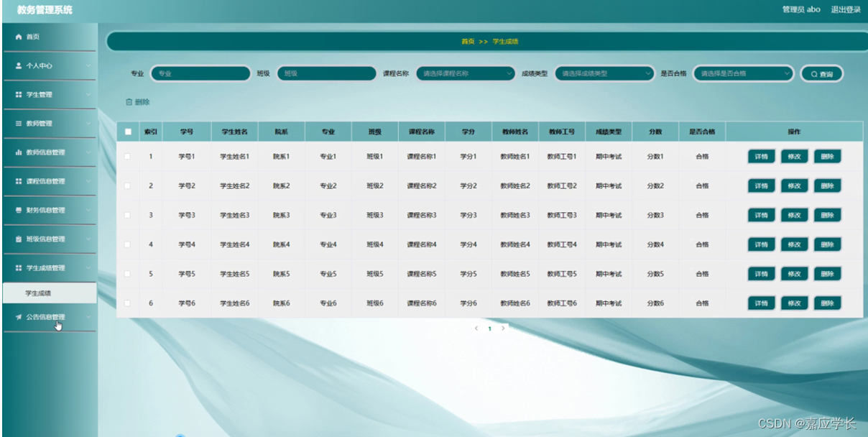Click the grid icon next to 学生成绩管理

[x=19, y=267]
